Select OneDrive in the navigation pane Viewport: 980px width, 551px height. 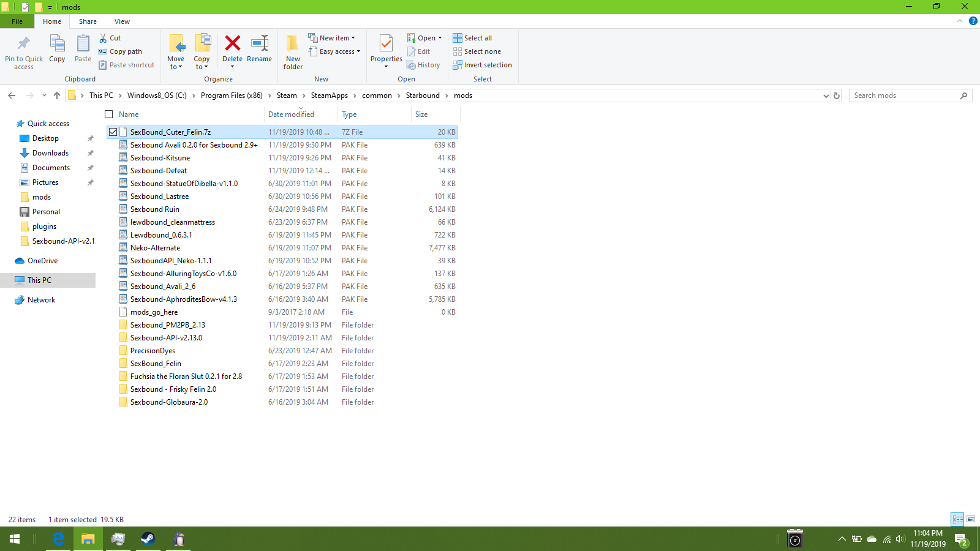click(42, 261)
